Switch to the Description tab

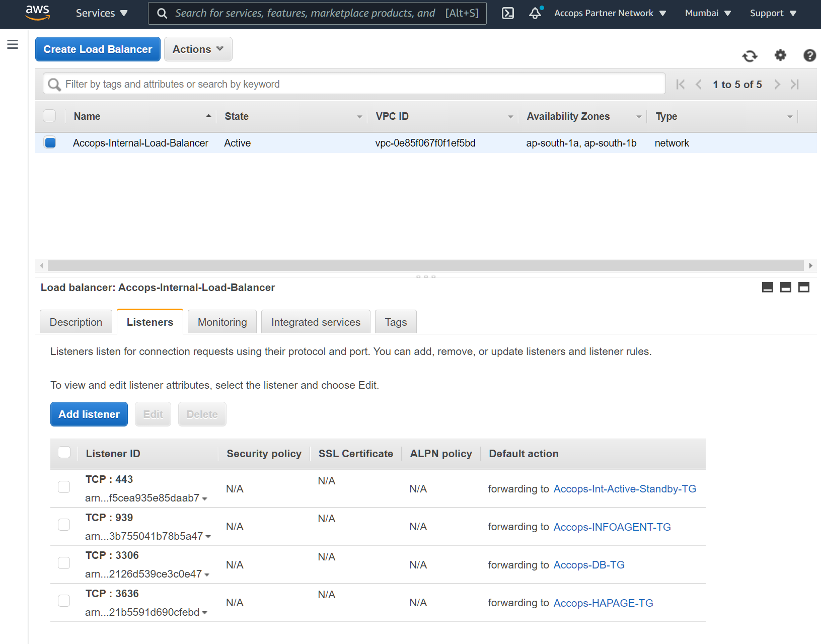tap(76, 322)
